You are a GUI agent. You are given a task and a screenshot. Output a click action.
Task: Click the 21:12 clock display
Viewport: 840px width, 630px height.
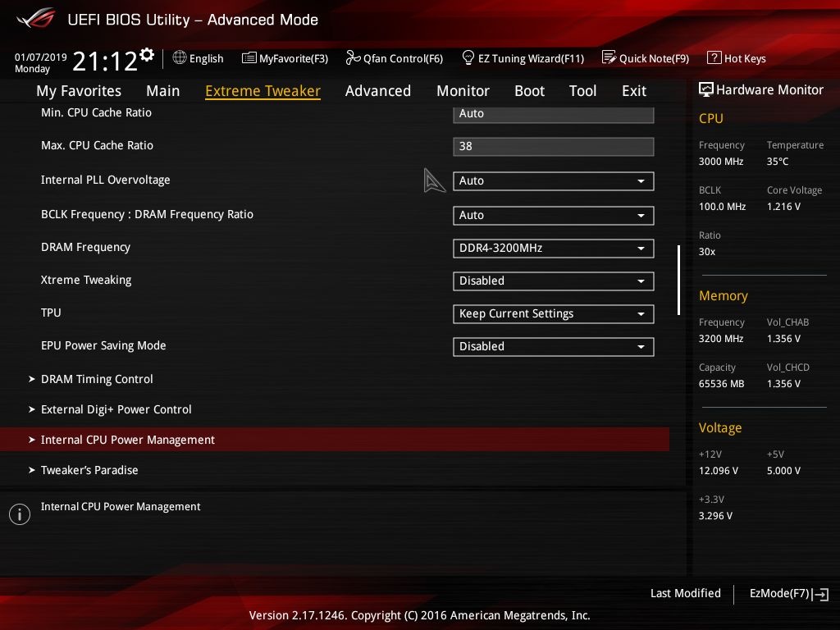tap(105, 61)
